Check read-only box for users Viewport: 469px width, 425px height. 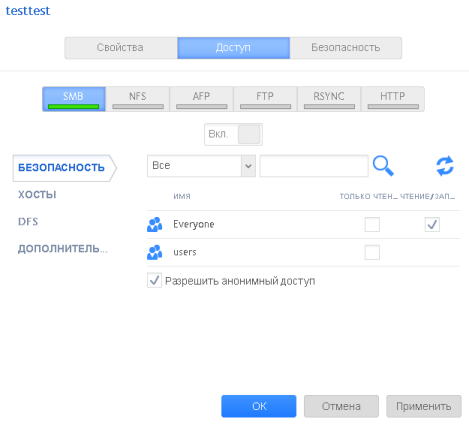(x=372, y=252)
